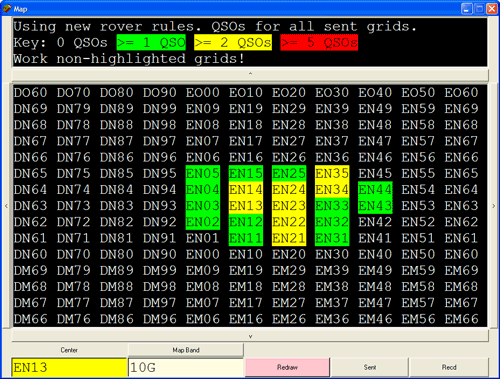Select green grid EN31
This screenshot has height=379, width=500.
coord(332,238)
